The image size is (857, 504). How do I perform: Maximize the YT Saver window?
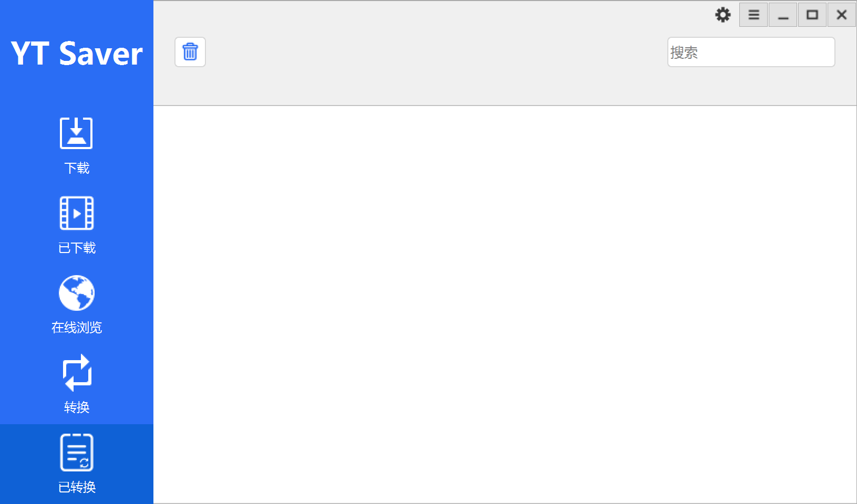812,15
